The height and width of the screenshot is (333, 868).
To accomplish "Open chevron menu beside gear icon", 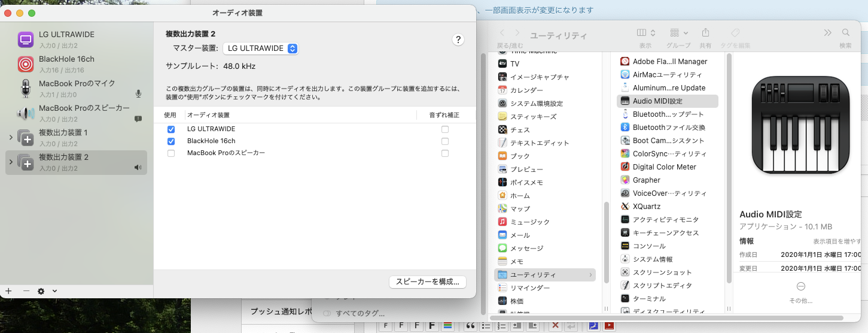I will [x=54, y=291].
